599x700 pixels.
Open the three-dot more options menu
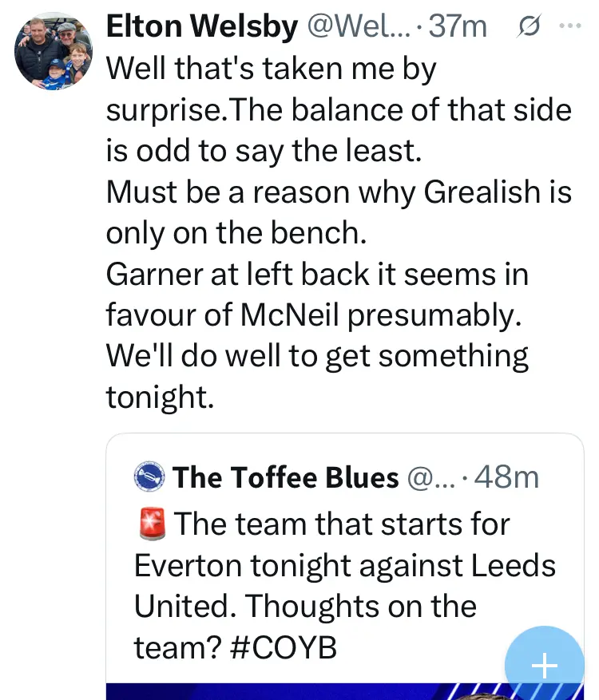tap(570, 26)
